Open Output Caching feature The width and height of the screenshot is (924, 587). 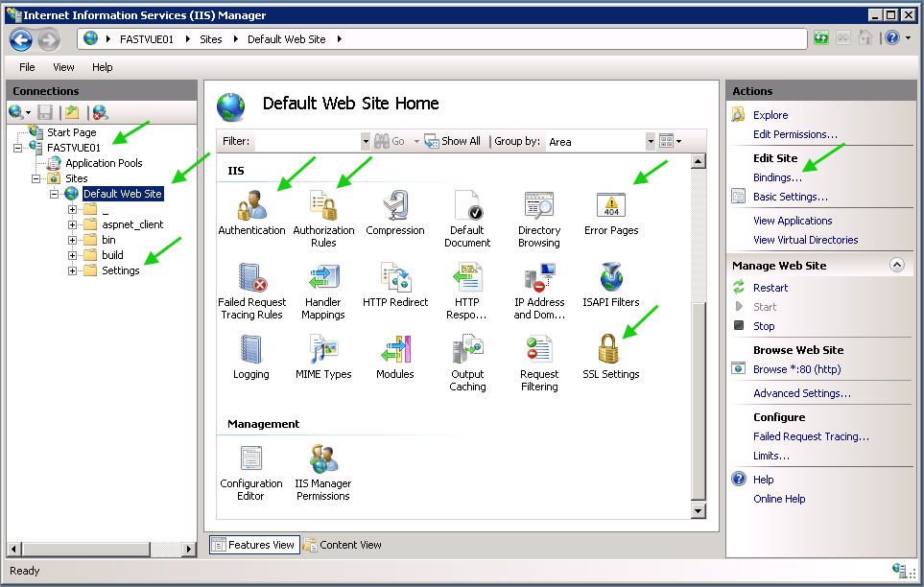pos(467,364)
